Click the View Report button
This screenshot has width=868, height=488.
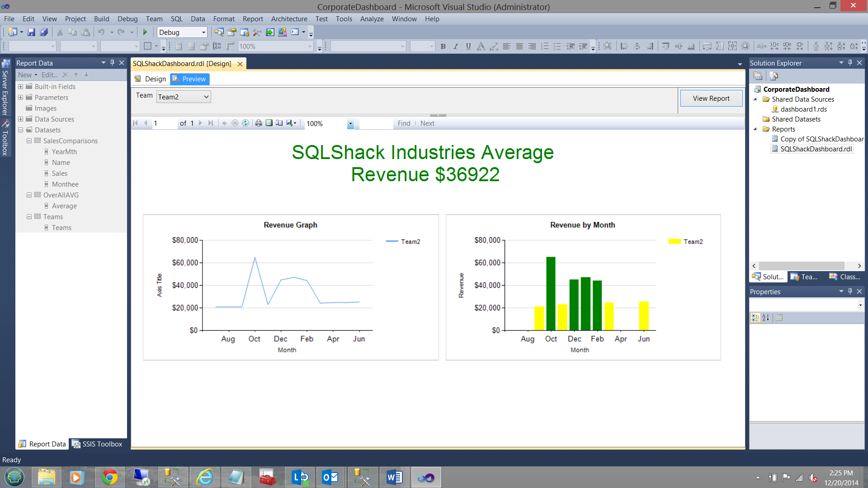click(x=711, y=99)
